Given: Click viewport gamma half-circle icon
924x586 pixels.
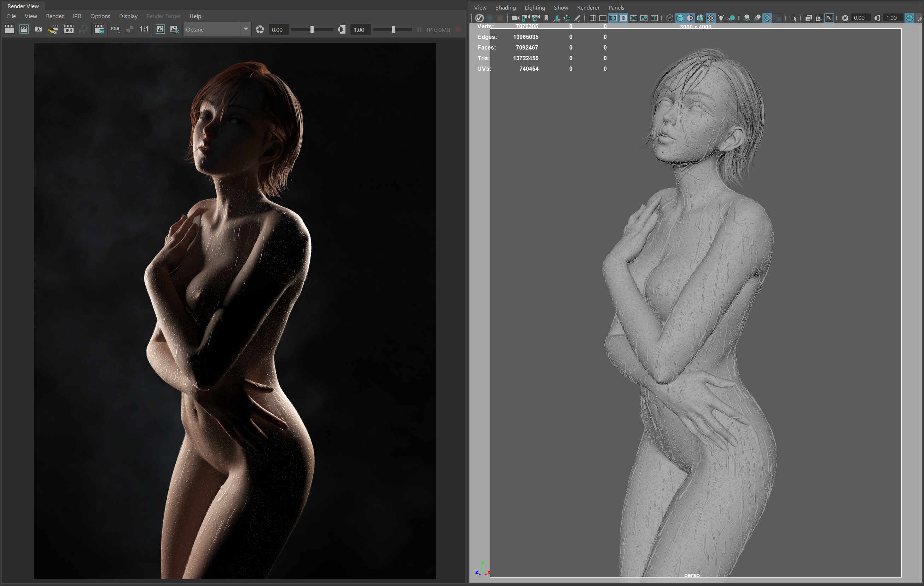Looking at the screenshot, I should tap(877, 18).
